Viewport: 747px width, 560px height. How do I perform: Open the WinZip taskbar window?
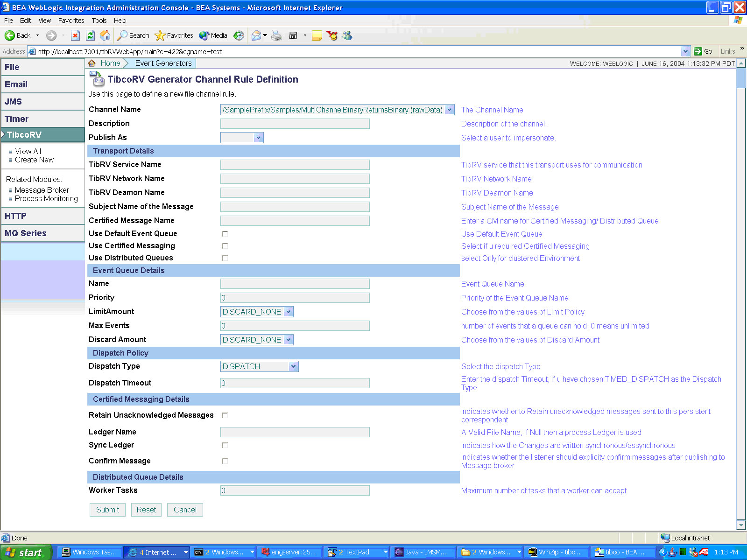pos(556,552)
